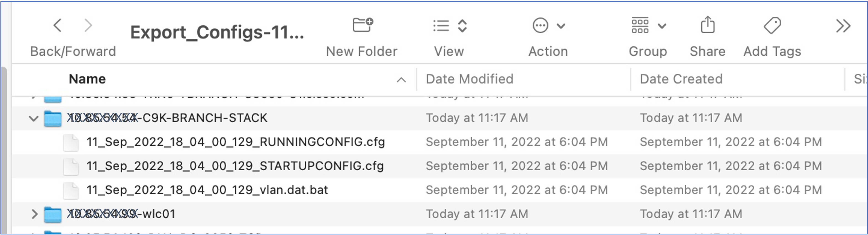Screen dimensions: 868x235
Task: Click the Add Tags icon
Action: [x=772, y=26]
